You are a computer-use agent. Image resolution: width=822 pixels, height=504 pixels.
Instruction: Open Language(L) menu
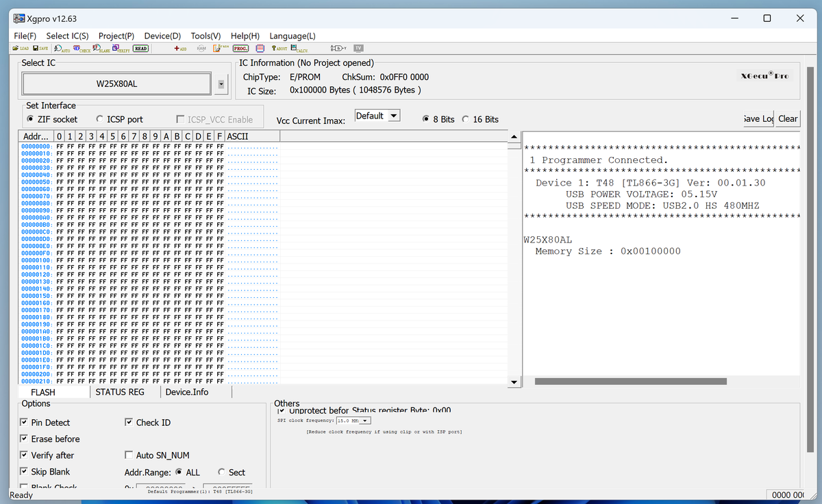click(292, 36)
